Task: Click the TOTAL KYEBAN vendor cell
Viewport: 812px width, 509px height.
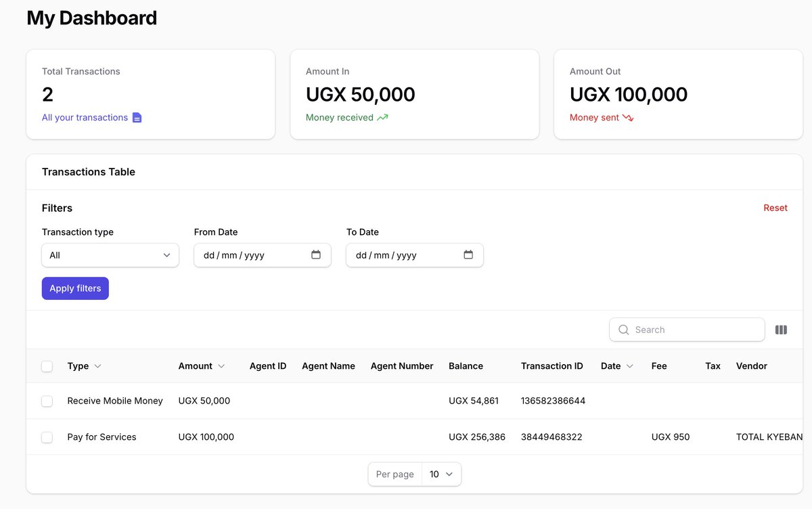Action: tap(769, 437)
